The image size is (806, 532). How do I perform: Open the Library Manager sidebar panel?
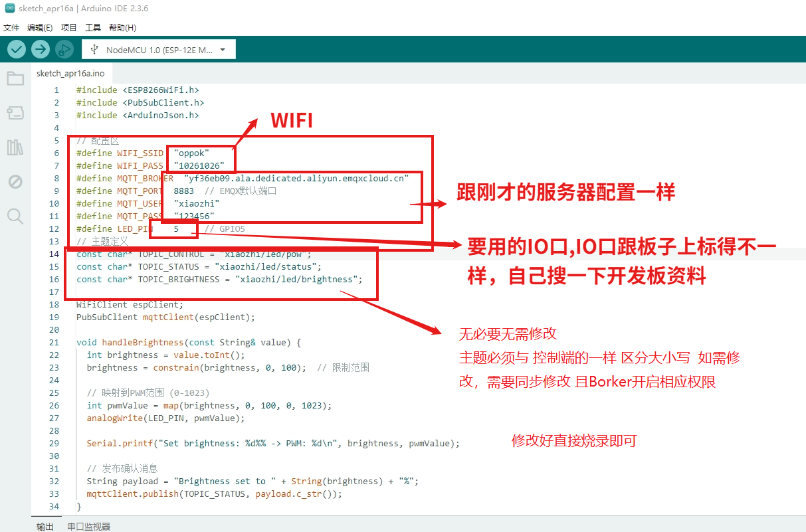[x=16, y=147]
